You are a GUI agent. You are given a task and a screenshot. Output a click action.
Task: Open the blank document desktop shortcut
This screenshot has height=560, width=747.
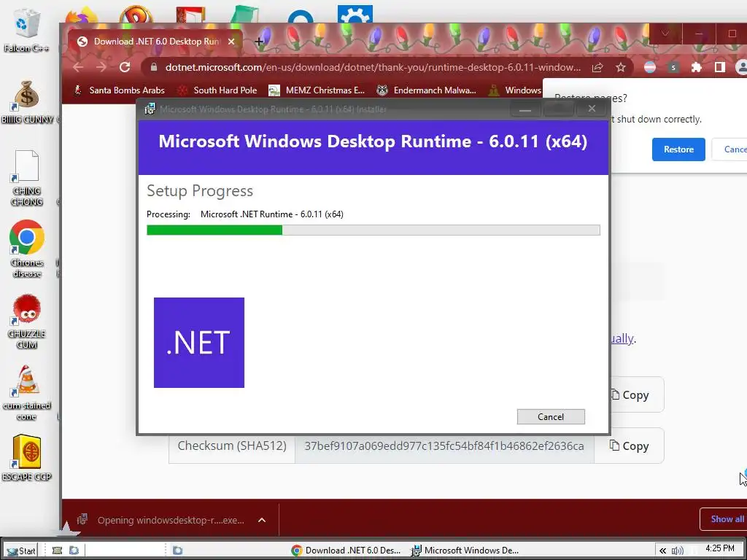point(27,179)
